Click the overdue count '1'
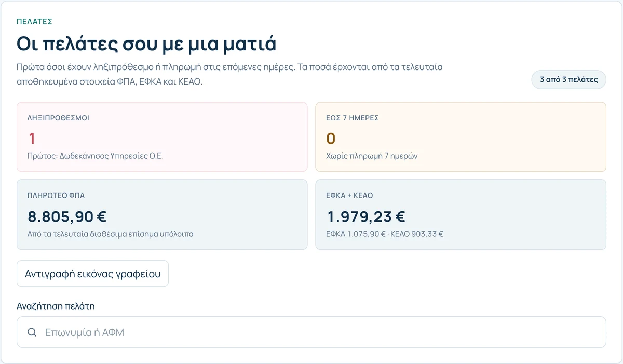 [x=32, y=138]
